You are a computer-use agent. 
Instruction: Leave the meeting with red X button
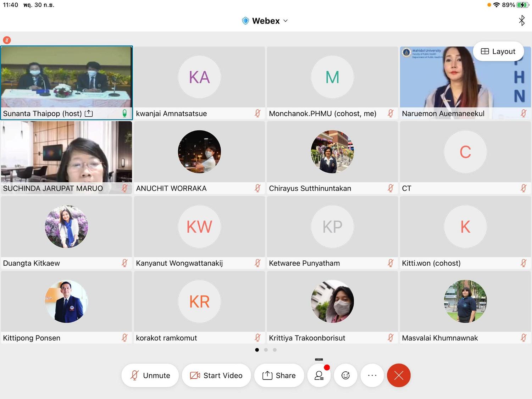click(x=399, y=375)
